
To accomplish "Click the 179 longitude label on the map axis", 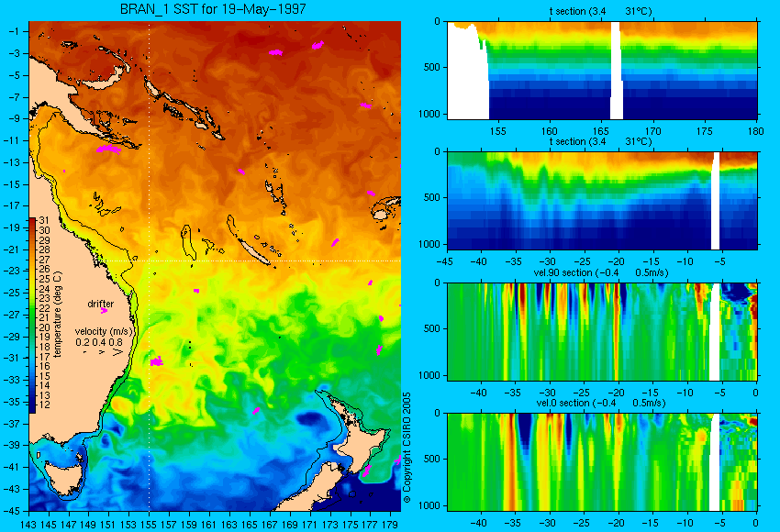I will pyautogui.click(x=390, y=524).
